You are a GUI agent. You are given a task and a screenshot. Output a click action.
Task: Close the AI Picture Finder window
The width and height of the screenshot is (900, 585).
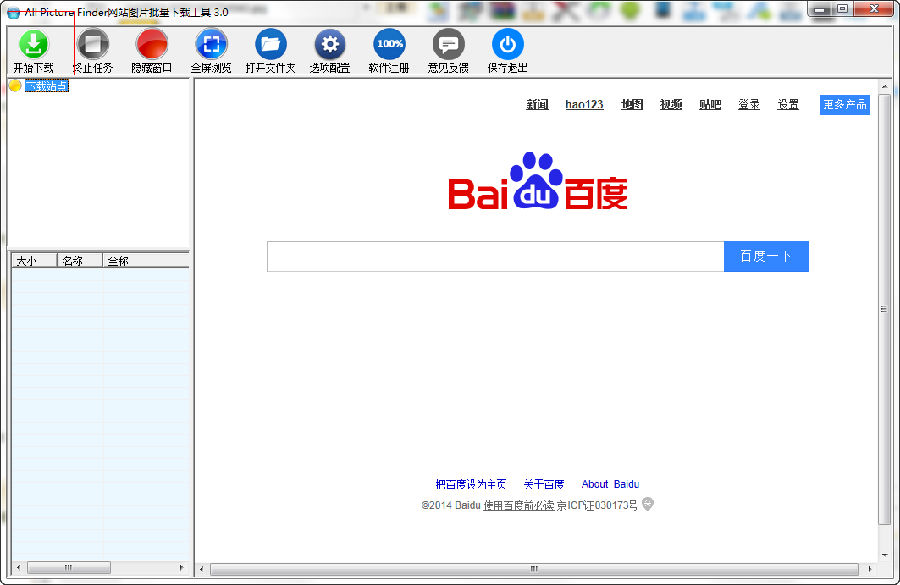click(874, 9)
